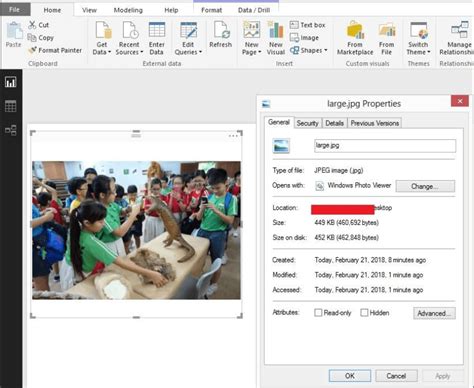Screen dimensions: 474x388
Task: Open the Edit Queries dropdown
Action: click(x=188, y=38)
